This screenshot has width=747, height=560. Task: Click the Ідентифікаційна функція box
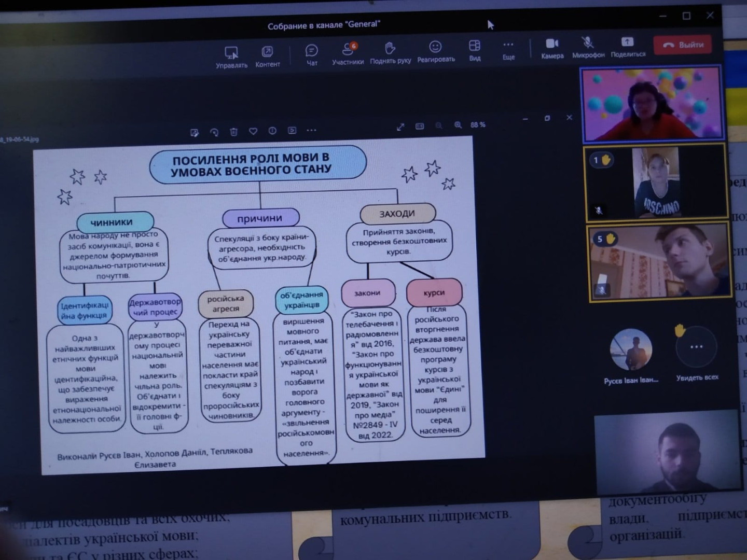85,310
